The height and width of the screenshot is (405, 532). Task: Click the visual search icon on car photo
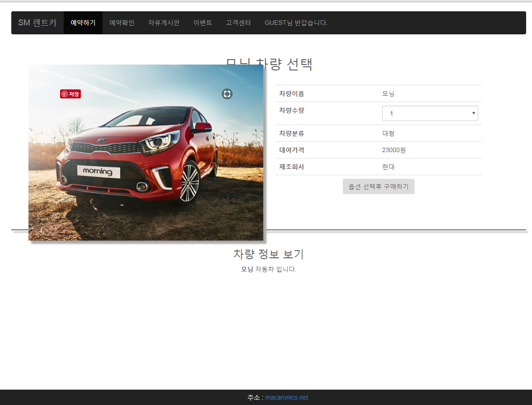[227, 94]
